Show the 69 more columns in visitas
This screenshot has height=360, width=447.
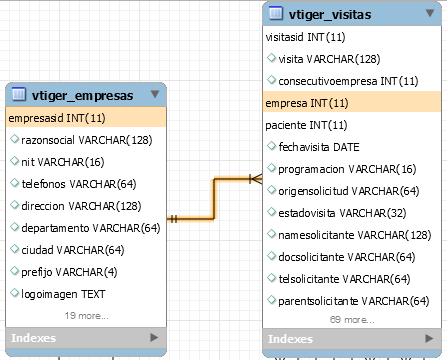point(352,320)
